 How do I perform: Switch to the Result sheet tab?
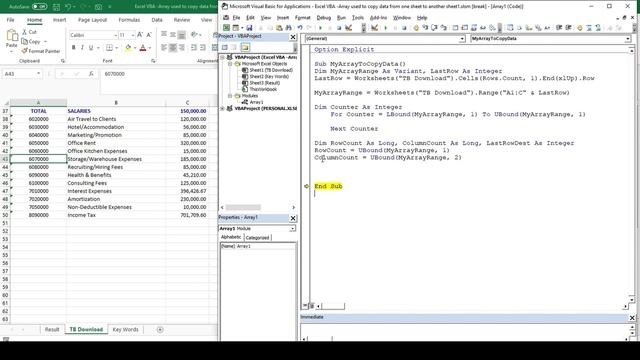52,329
